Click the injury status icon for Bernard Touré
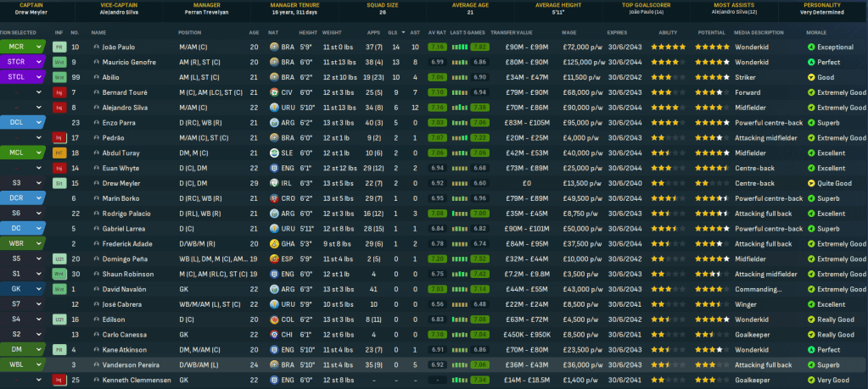 pos(59,92)
